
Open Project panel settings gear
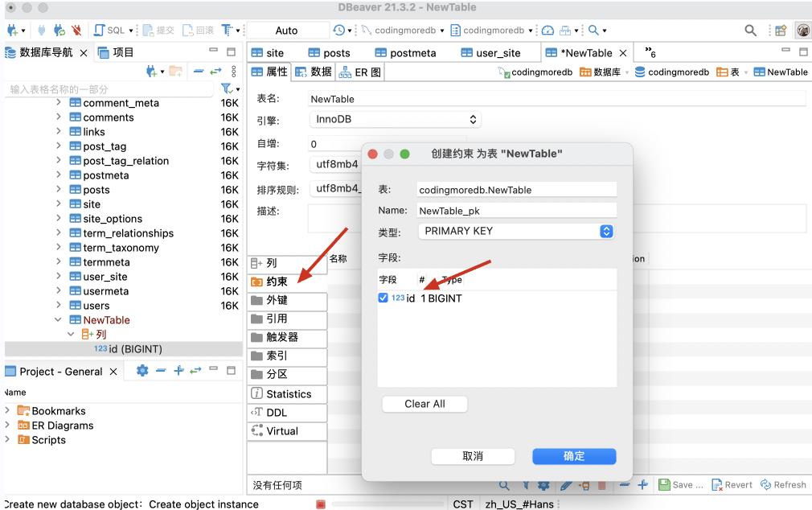coord(142,371)
